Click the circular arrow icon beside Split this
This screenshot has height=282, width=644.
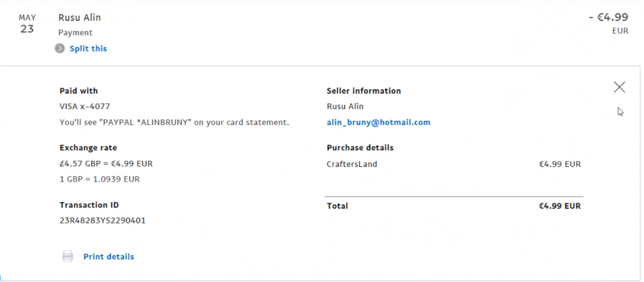(x=60, y=48)
